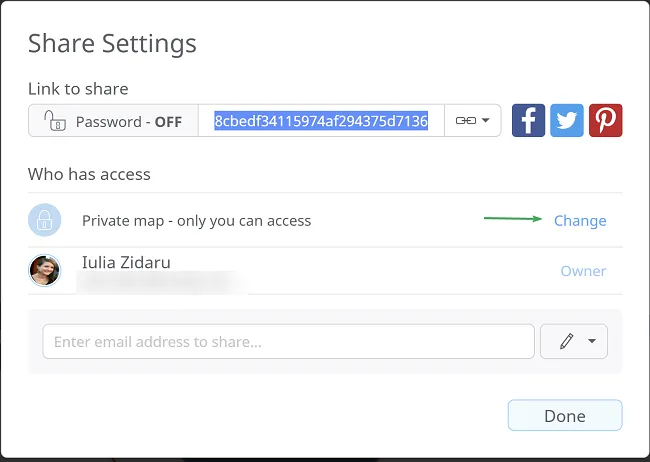Click the email address input field
The image size is (650, 462).
click(288, 341)
